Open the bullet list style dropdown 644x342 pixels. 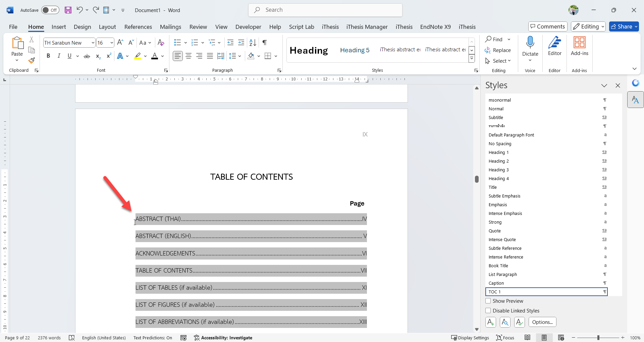point(185,43)
